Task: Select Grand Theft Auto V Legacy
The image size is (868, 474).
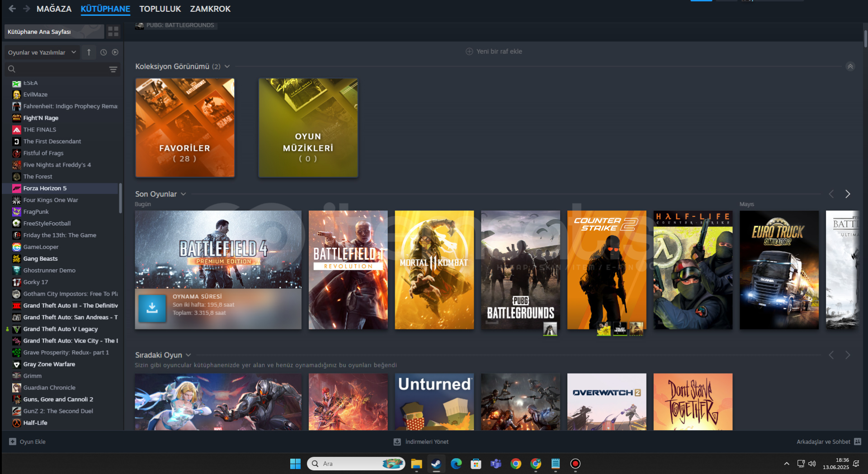Action: 61,329
